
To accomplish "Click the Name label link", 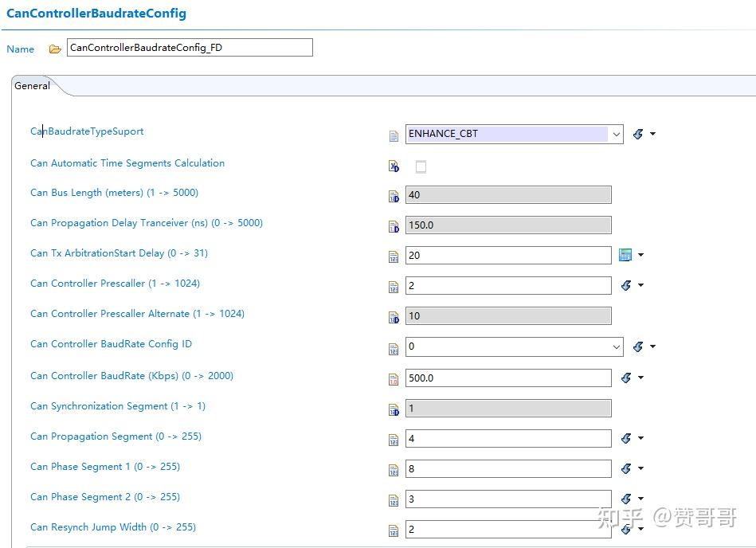I will (x=20, y=49).
